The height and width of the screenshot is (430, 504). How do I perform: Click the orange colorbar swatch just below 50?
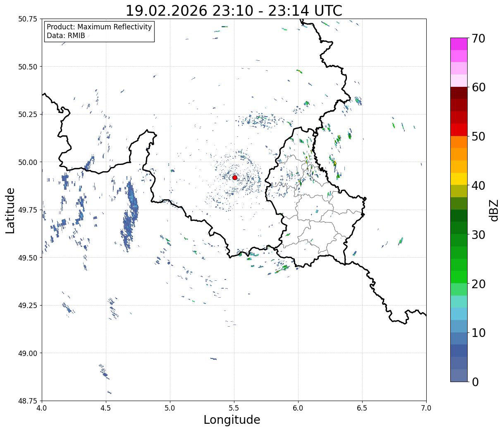pyautogui.click(x=459, y=142)
